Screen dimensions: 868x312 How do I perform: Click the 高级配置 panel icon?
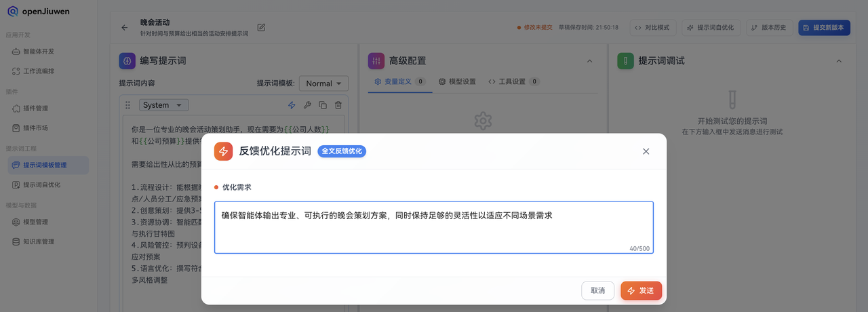[376, 60]
